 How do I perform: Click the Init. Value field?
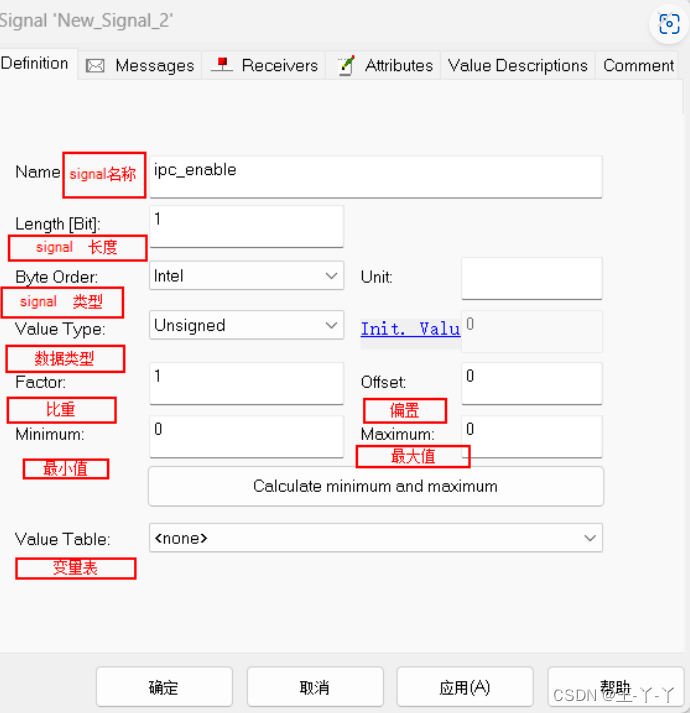(x=532, y=331)
